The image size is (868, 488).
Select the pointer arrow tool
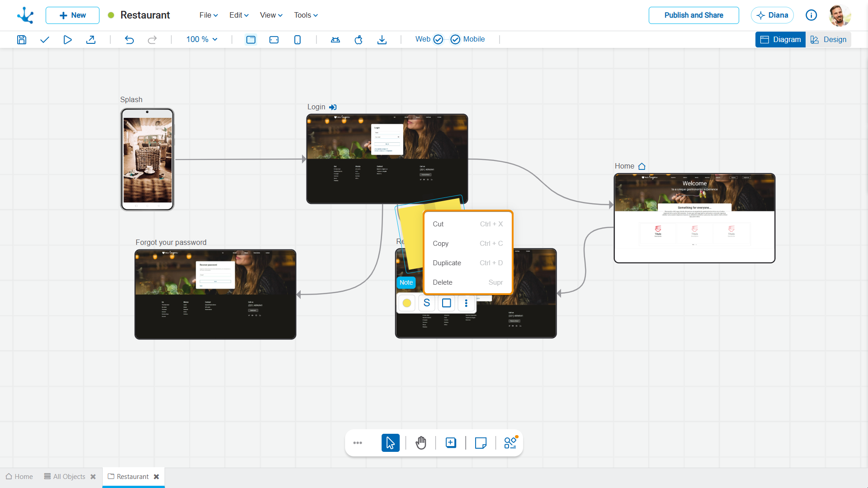click(x=391, y=443)
